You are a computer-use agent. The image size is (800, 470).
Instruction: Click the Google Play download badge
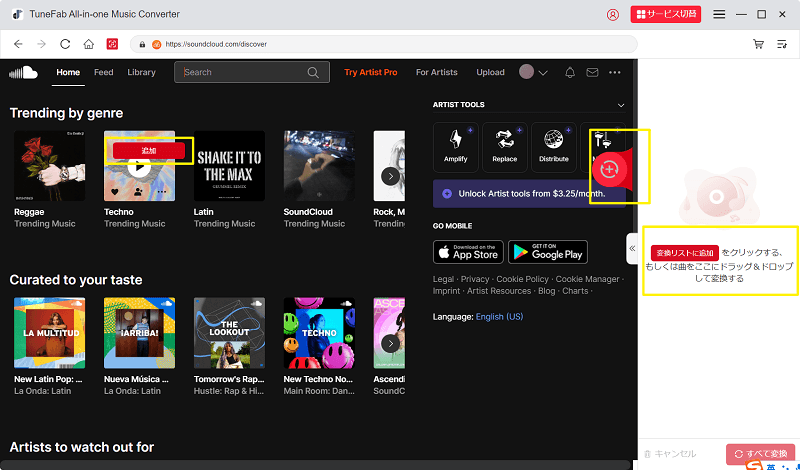pyautogui.click(x=548, y=252)
